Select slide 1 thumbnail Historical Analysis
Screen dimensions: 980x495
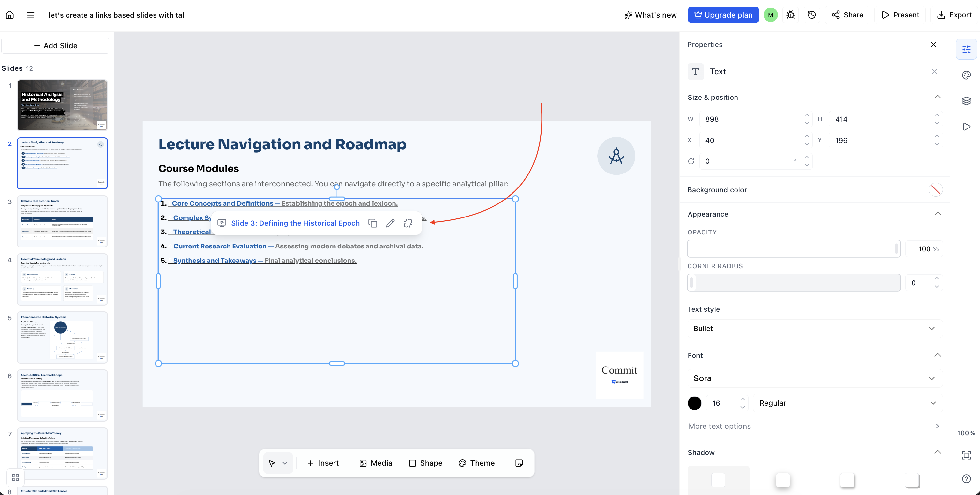(x=62, y=105)
